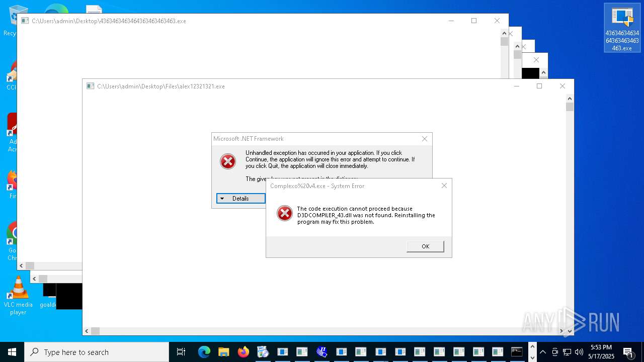This screenshot has height=362, width=644.
Task: Open Task View from the taskbar
Action: (181, 352)
